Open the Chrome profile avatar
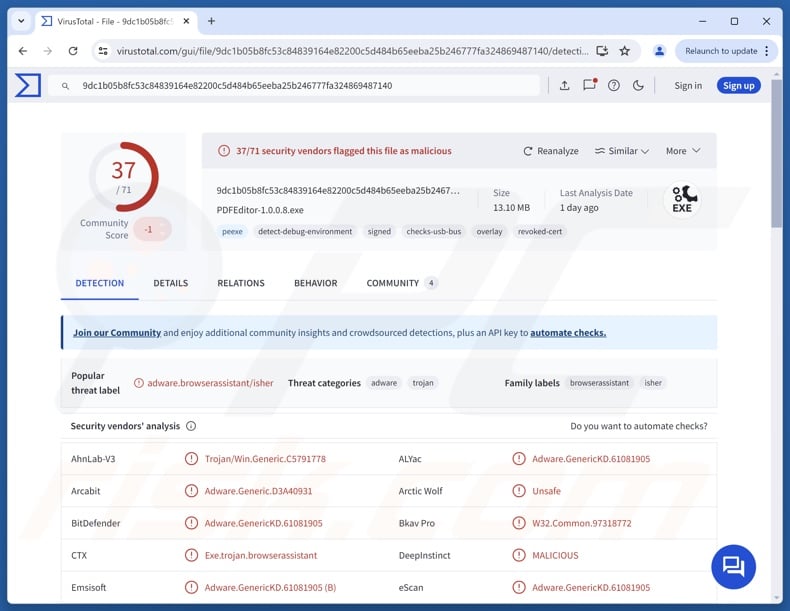Viewport: 790px width, 611px height. 659,51
